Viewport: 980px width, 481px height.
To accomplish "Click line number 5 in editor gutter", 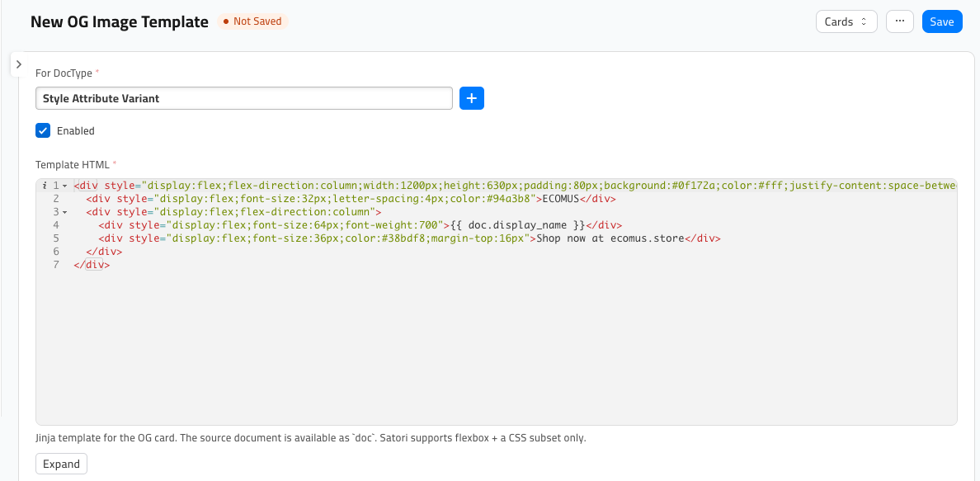I will tap(56, 238).
